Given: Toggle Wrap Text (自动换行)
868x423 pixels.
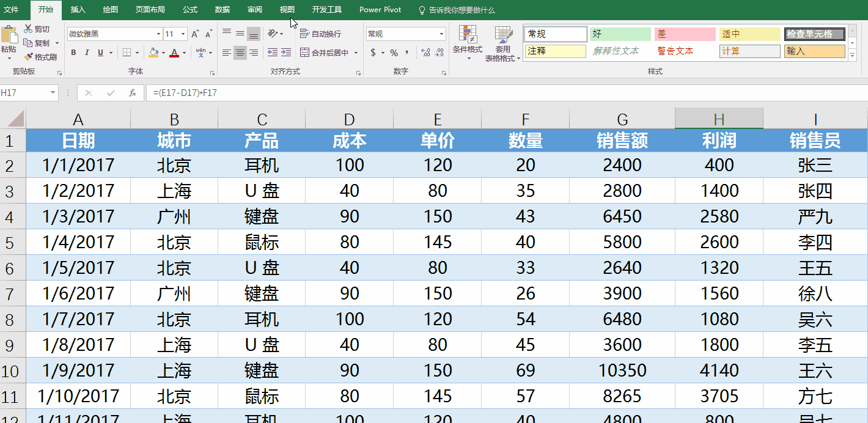Looking at the screenshot, I should click(x=321, y=34).
